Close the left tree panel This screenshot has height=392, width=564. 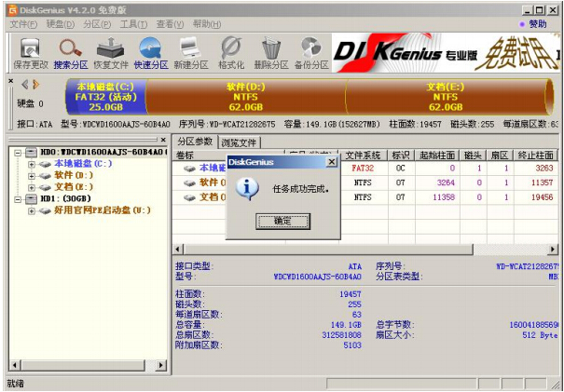coord(163,140)
